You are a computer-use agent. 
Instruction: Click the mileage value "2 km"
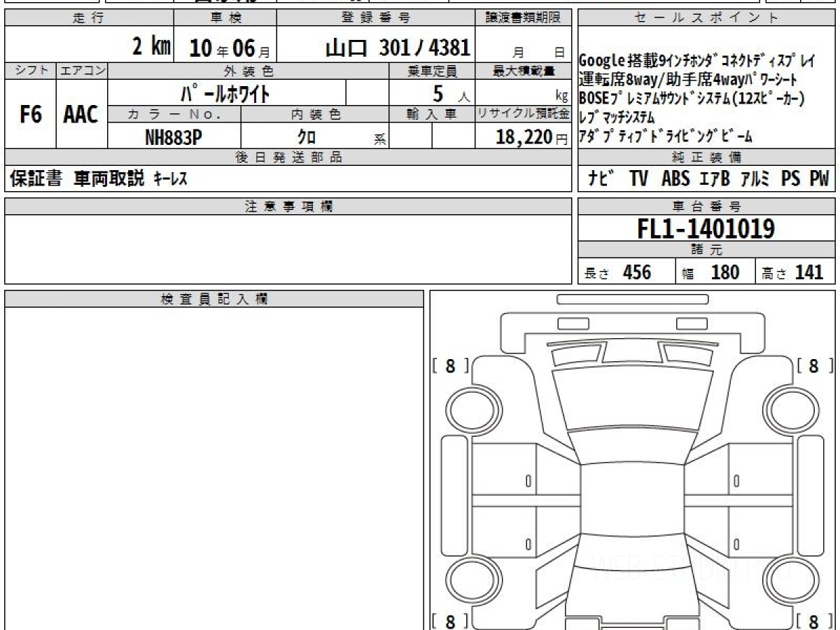pyautogui.click(x=151, y=46)
